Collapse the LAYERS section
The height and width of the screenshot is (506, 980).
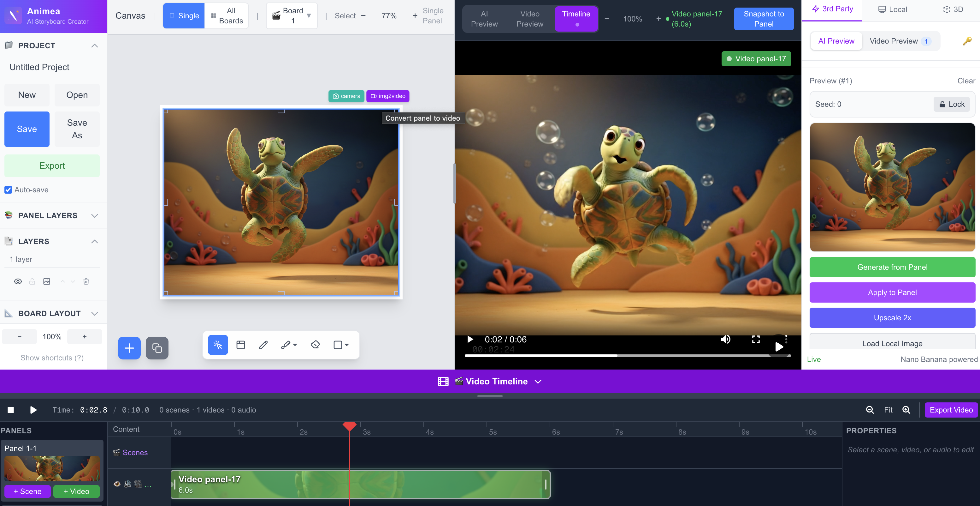point(94,241)
